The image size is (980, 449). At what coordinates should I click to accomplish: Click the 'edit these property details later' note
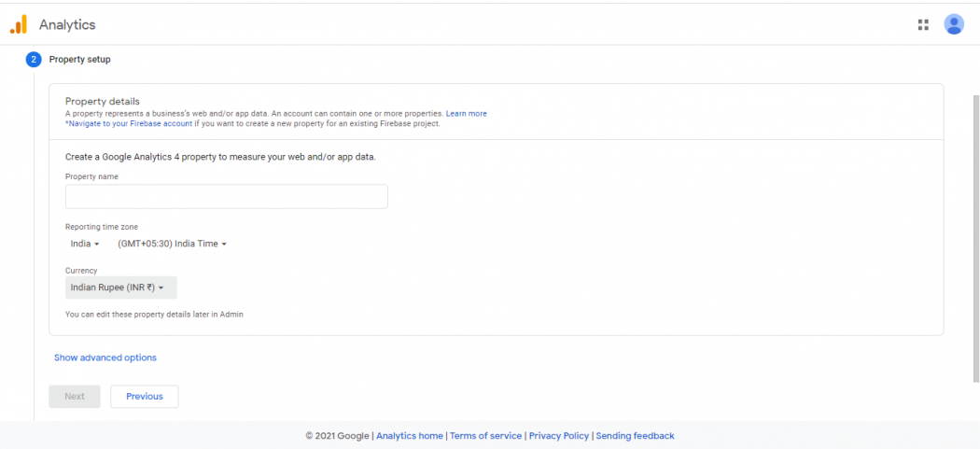click(x=154, y=315)
